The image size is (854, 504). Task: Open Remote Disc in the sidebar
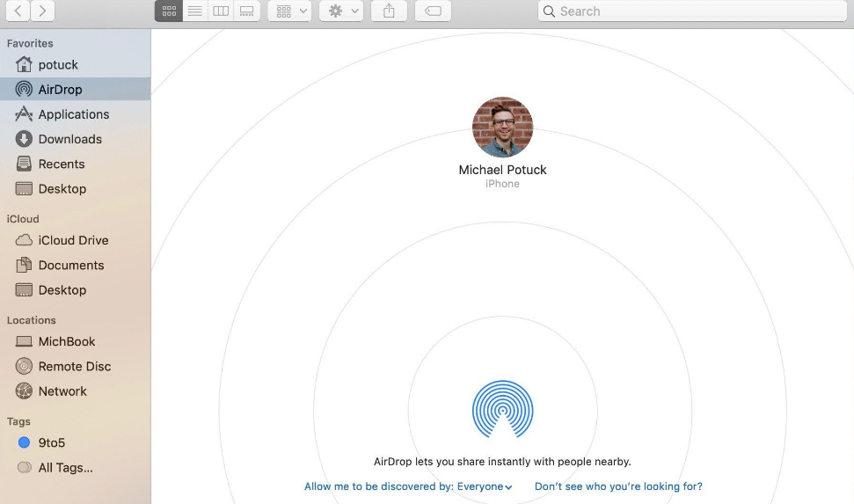coord(75,366)
